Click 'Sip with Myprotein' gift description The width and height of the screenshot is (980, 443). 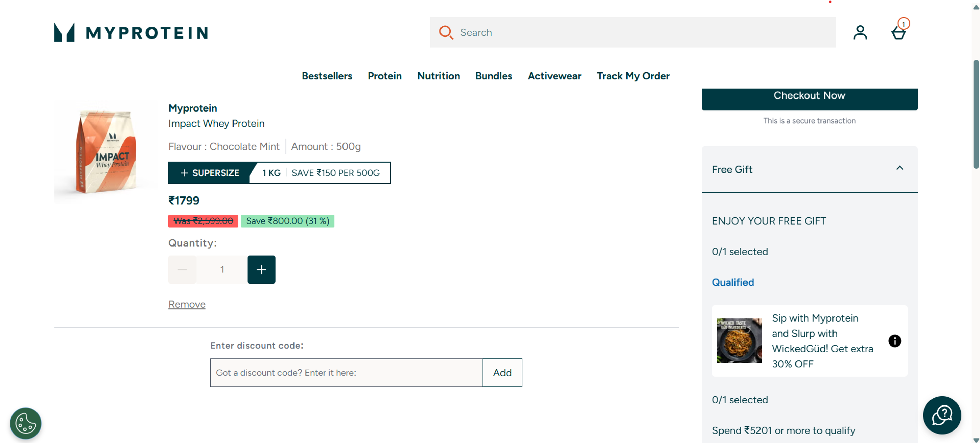tap(822, 341)
